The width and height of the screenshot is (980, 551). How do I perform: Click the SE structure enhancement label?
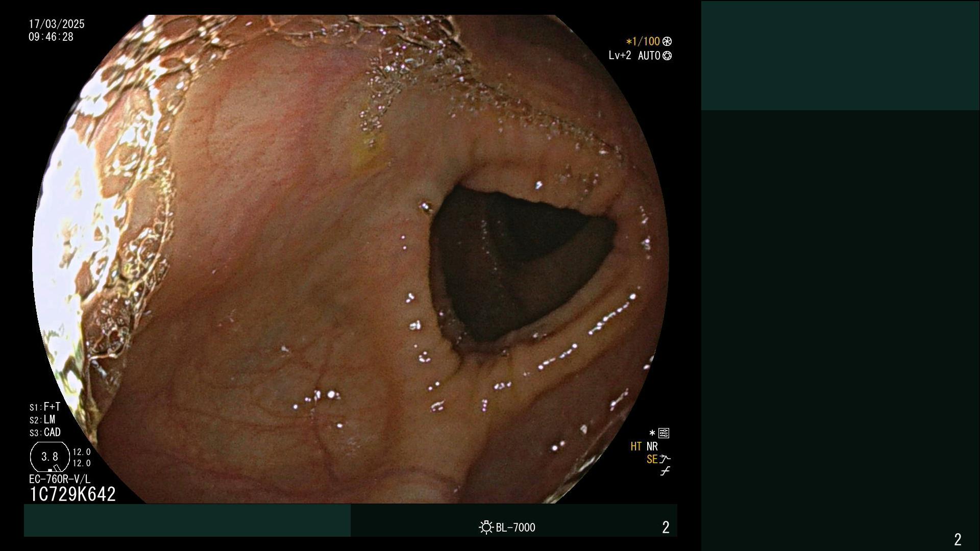(x=652, y=459)
